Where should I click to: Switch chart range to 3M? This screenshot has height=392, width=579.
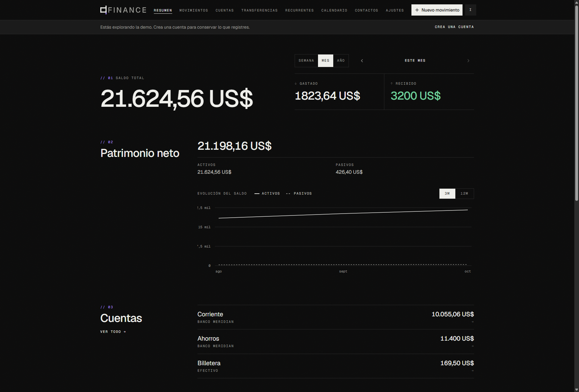[447, 194]
